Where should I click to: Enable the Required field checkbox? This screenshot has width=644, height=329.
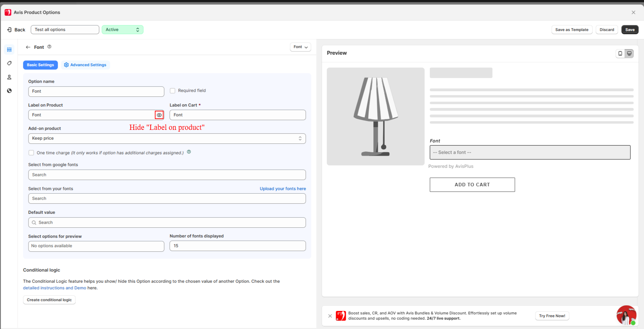tap(173, 91)
